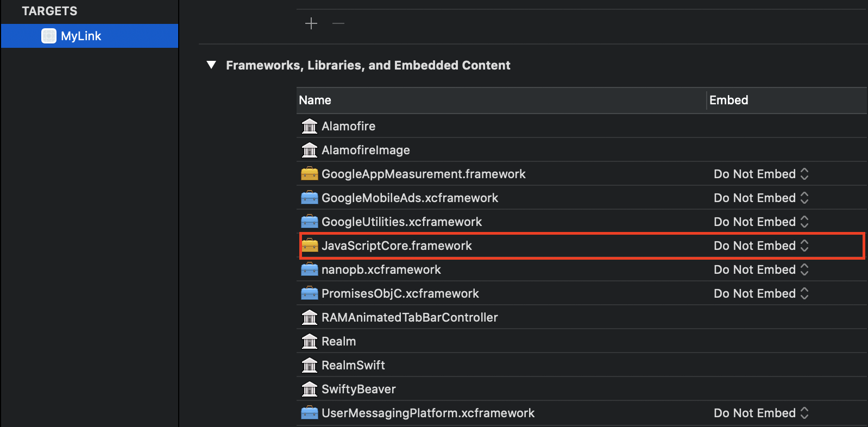Select the RAMAnimatedTabBarController name
The height and width of the screenshot is (427, 868).
[410, 317]
